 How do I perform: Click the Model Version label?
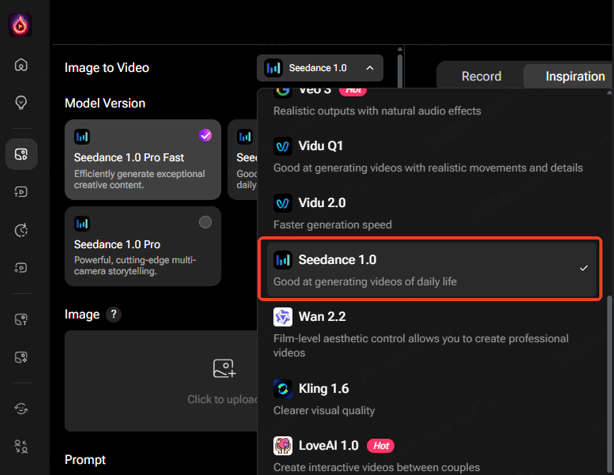point(105,103)
